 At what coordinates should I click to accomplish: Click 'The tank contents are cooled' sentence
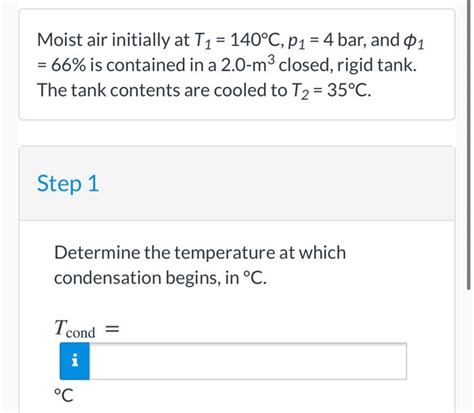pyautogui.click(x=158, y=90)
